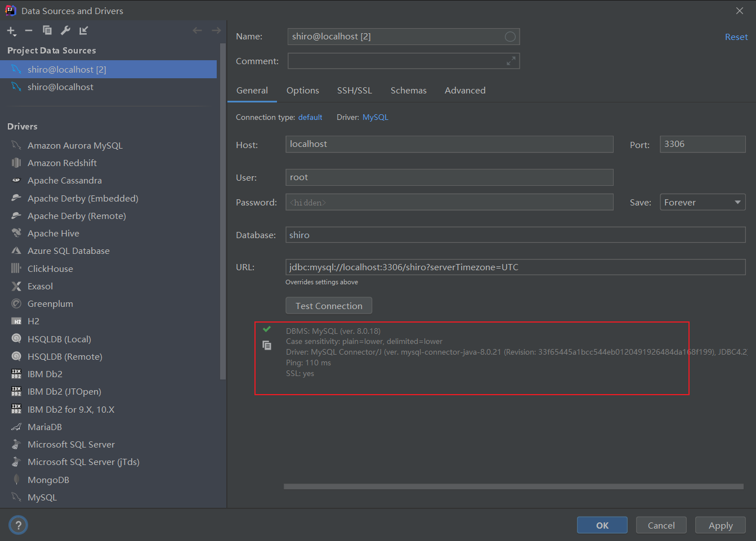
Task: Open the Save duration dropdown set to Forever
Action: [x=702, y=202]
